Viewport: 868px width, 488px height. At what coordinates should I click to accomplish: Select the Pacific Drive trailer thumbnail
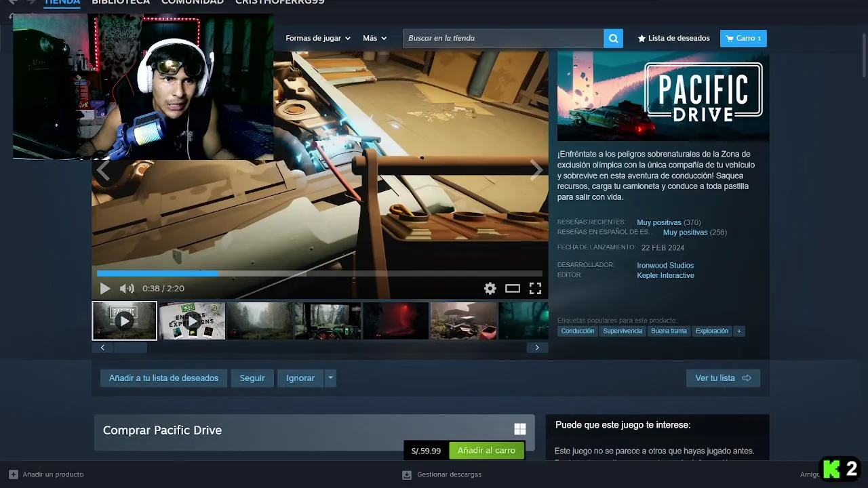coord(124,321)
